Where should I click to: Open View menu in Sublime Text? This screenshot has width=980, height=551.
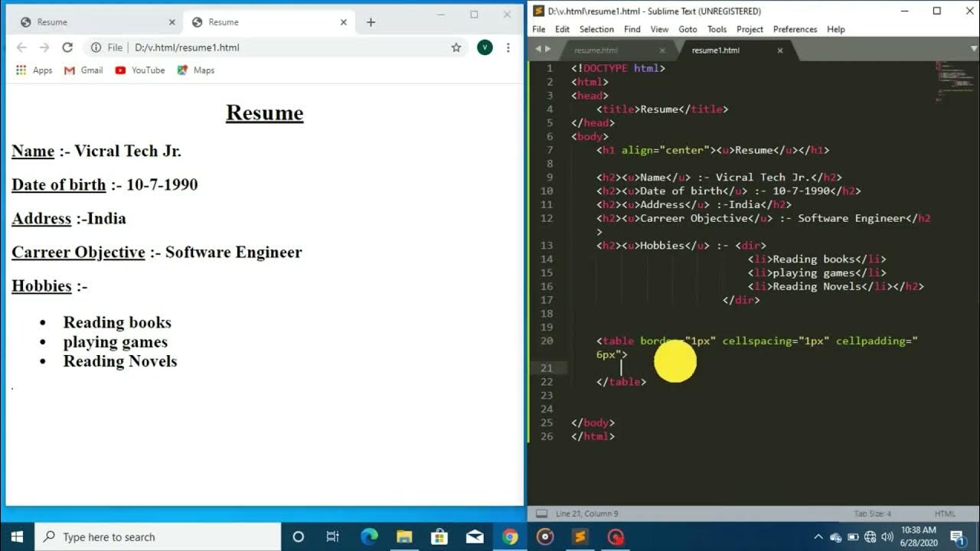coord(659,29)
